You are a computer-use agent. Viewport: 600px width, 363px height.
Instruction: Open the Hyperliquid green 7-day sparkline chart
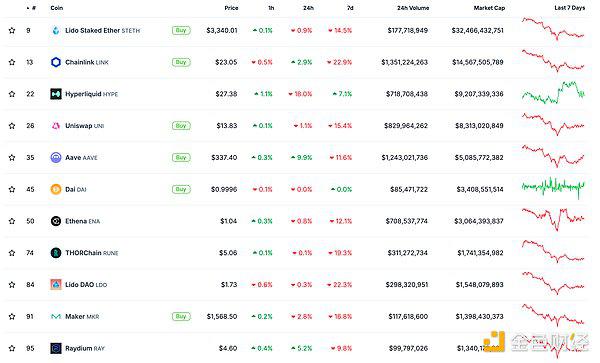click(553, 93)
